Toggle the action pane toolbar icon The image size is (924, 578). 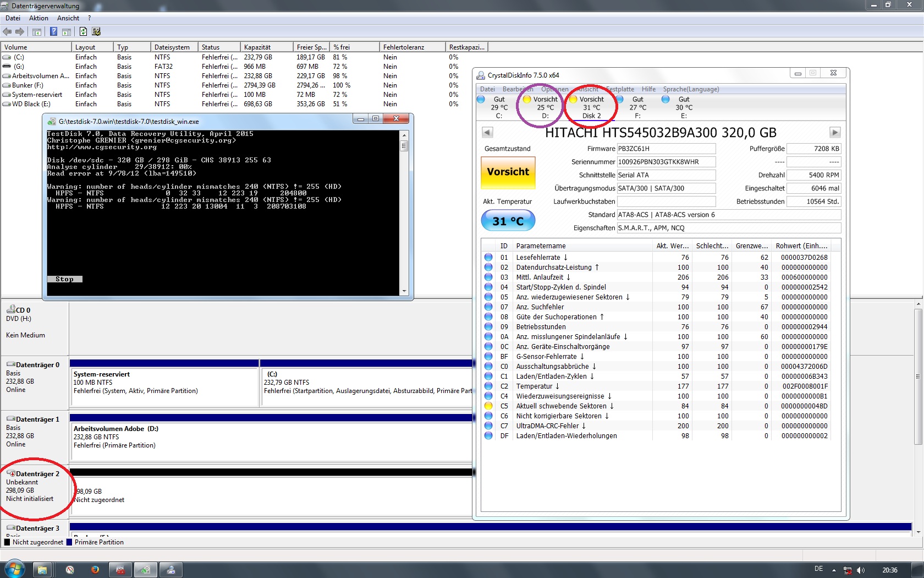click(x=67, y=32)
